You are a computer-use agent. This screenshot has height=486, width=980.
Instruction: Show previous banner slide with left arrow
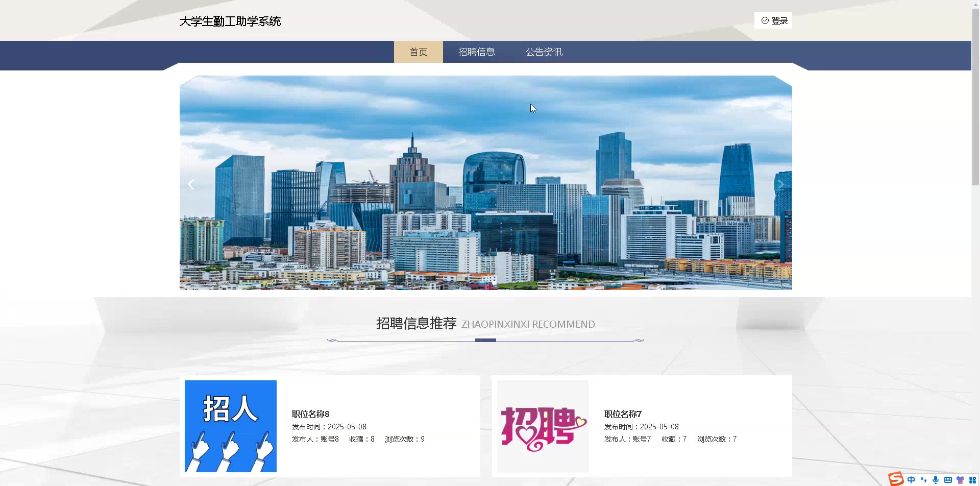tap(191, 184)
